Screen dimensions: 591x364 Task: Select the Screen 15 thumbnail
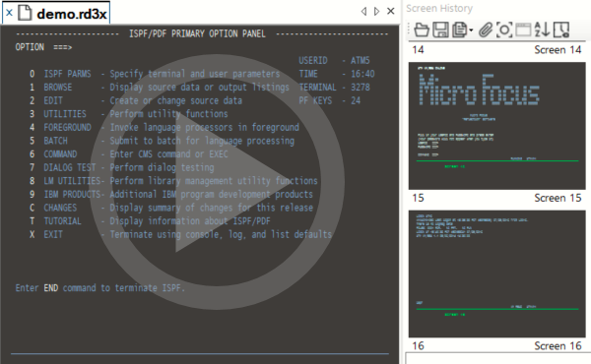pos(496,273)
